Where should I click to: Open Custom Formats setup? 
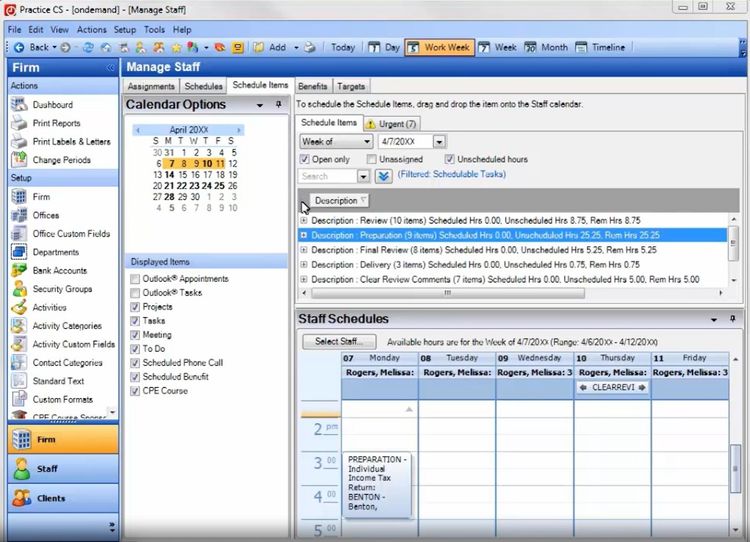coord(63,399)
